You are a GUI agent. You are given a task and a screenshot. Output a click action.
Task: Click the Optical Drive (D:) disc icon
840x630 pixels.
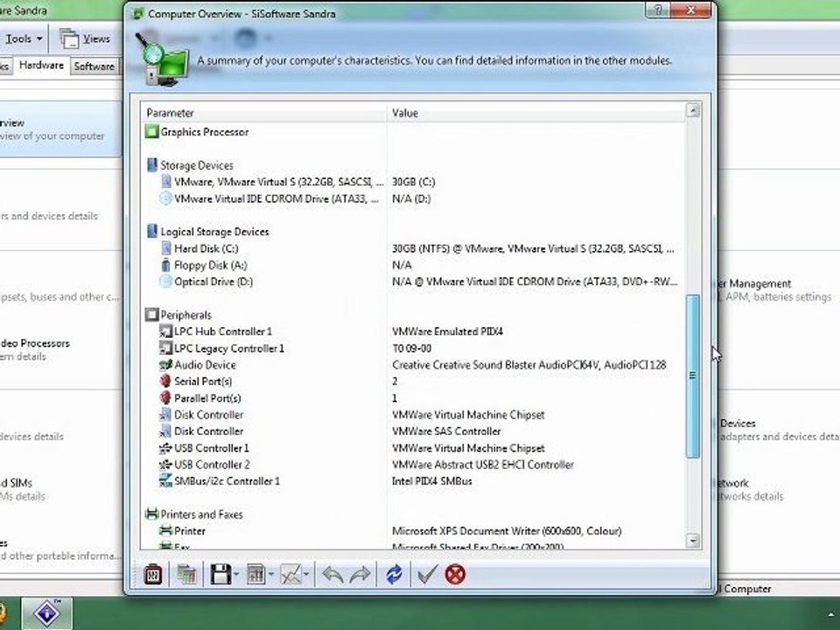click(165, 281)
